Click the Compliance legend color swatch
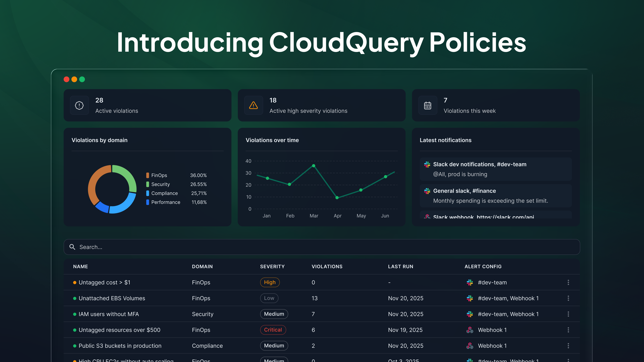The image size is (644, 362). click(148, 193)
